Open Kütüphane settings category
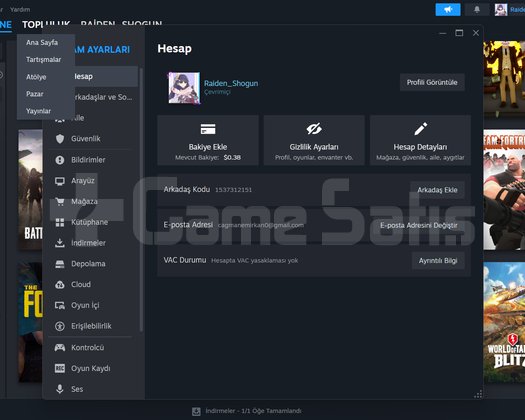The image size is (525, 420). [x=89, y=222]
